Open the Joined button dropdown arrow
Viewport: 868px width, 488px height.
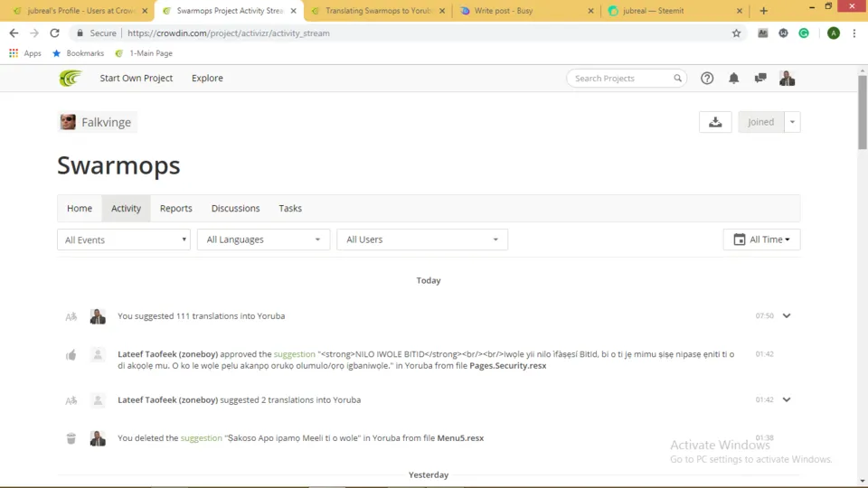pos(792,122)
